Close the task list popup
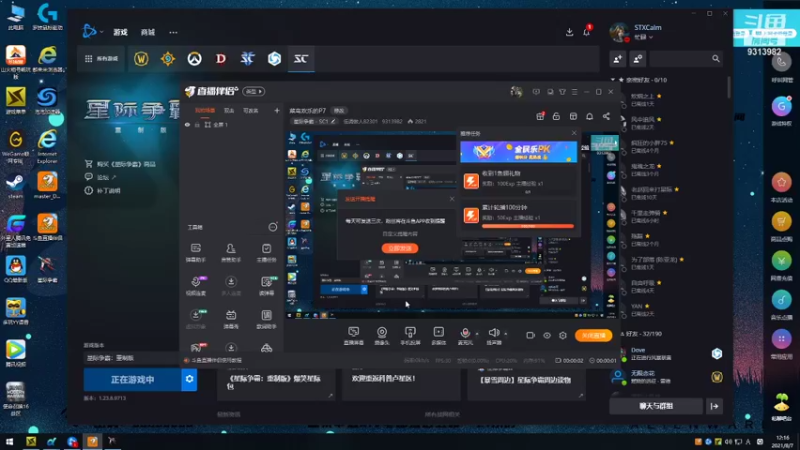The image size is (800, 450). pyautogui.click(x=574, y=133)
